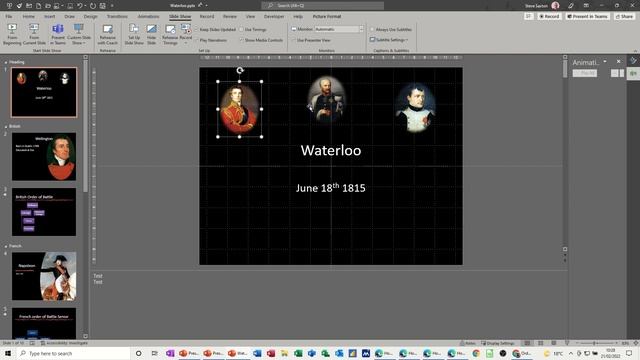Open Custom Slide Show dropdown
This screenshot has width=640, height=360.
(79, 34)
